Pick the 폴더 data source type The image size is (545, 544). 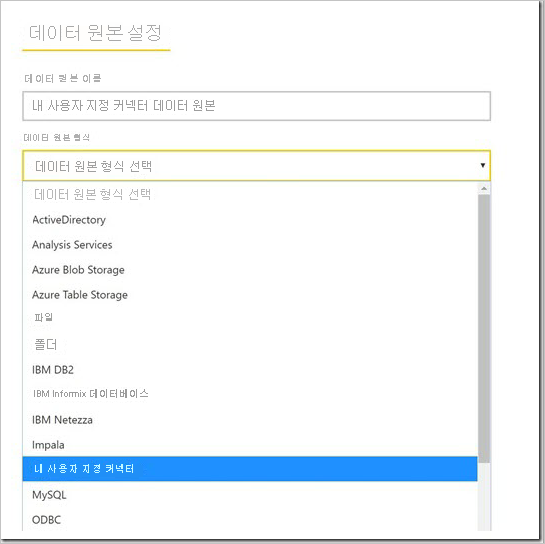250,344
